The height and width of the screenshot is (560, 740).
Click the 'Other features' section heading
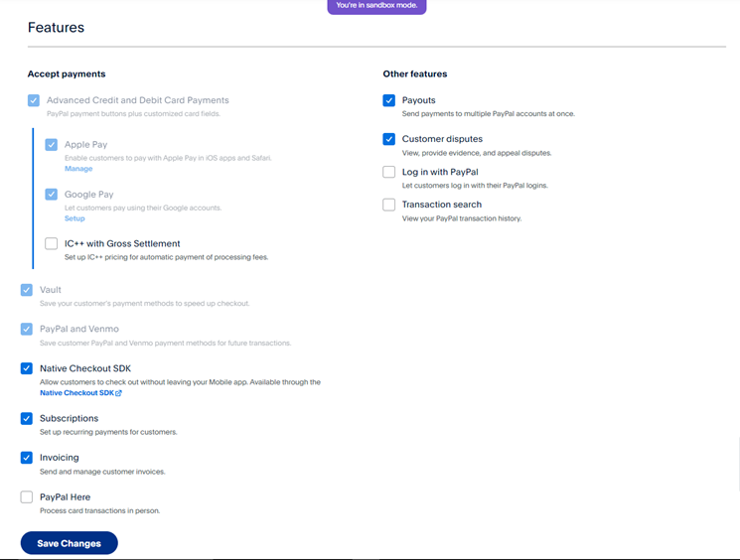point(415,74)
